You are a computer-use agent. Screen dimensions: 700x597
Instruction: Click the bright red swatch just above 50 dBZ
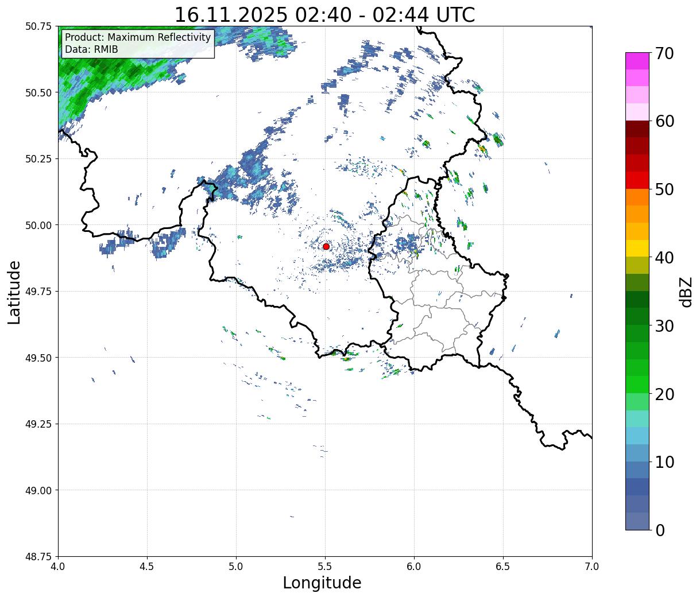tap(637, 180)
